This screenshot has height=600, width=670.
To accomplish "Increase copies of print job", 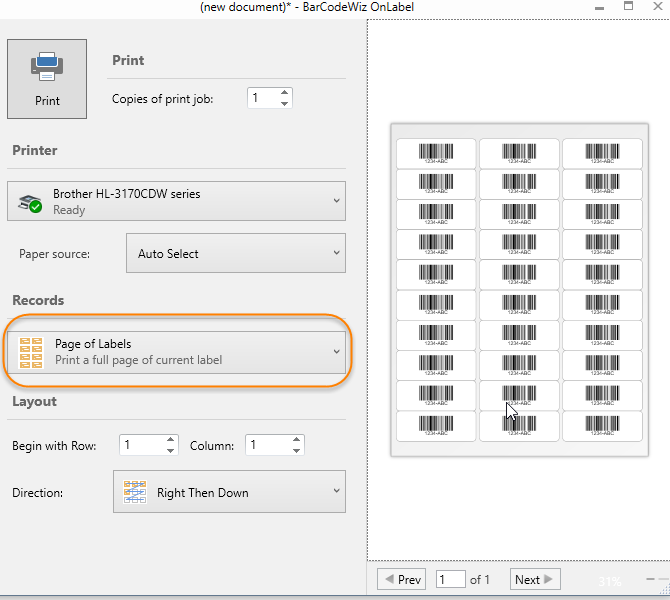I will tap(285, 92).
